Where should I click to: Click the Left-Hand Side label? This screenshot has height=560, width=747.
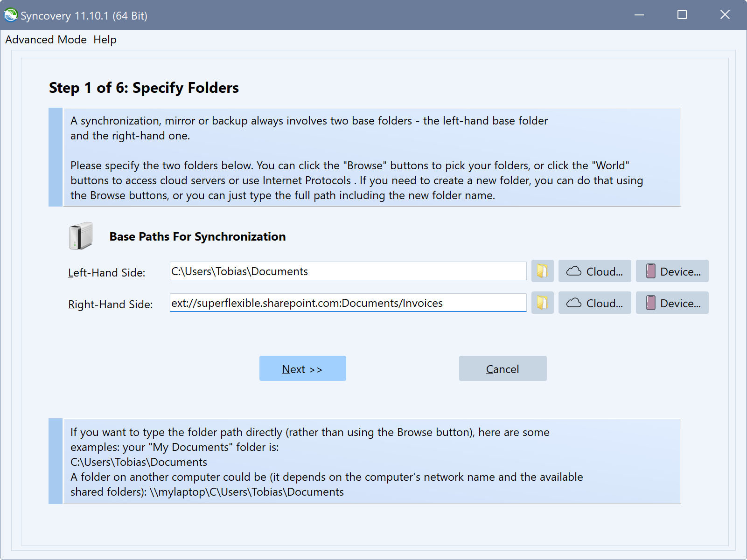coord(106,272)
